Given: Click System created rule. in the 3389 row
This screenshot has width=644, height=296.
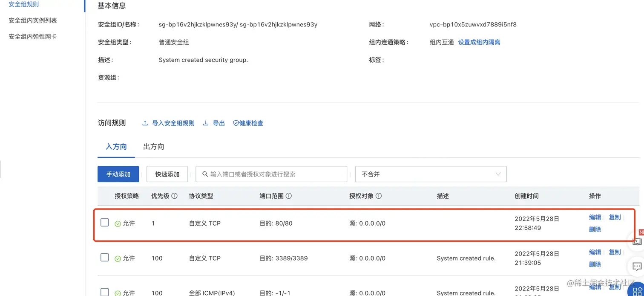Looking at the screenshot, I should point(466,258).
